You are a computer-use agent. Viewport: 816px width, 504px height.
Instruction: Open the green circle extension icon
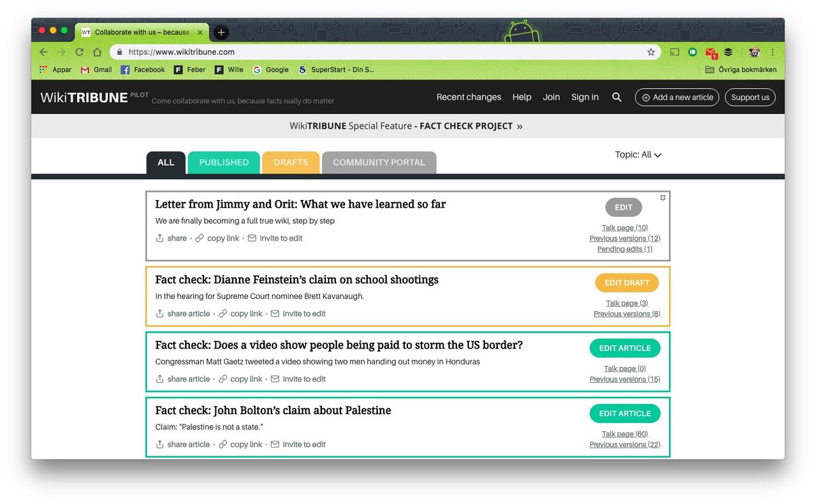pos(692,52)
